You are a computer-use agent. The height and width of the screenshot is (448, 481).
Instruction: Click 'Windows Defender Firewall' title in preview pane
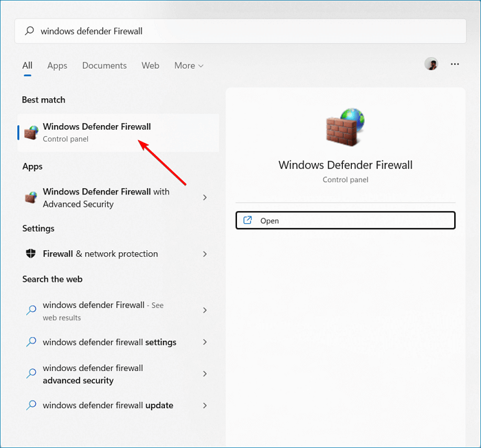346,165
